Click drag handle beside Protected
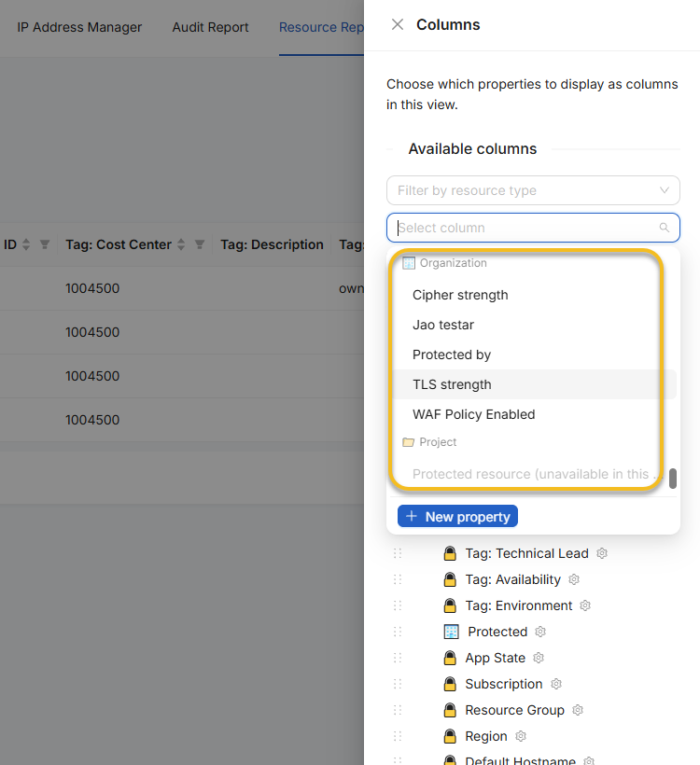The image size is (700, 765). tap(398, 632)
